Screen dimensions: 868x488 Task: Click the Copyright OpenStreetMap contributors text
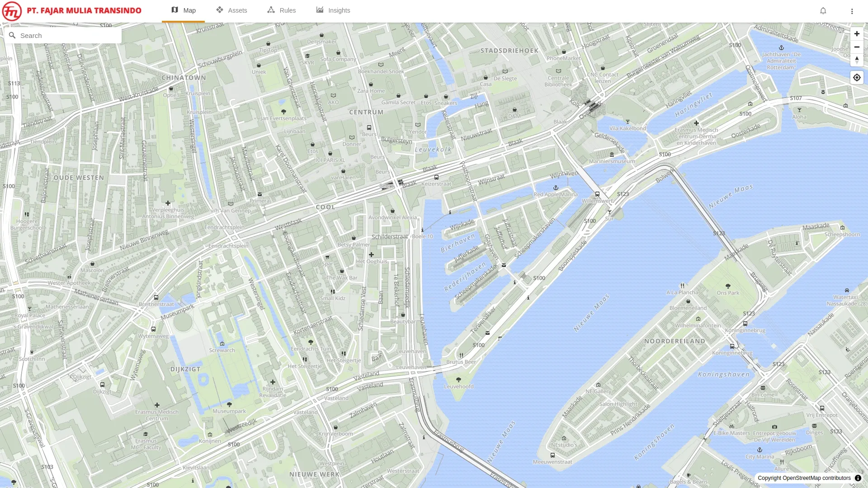click(804, 478)
